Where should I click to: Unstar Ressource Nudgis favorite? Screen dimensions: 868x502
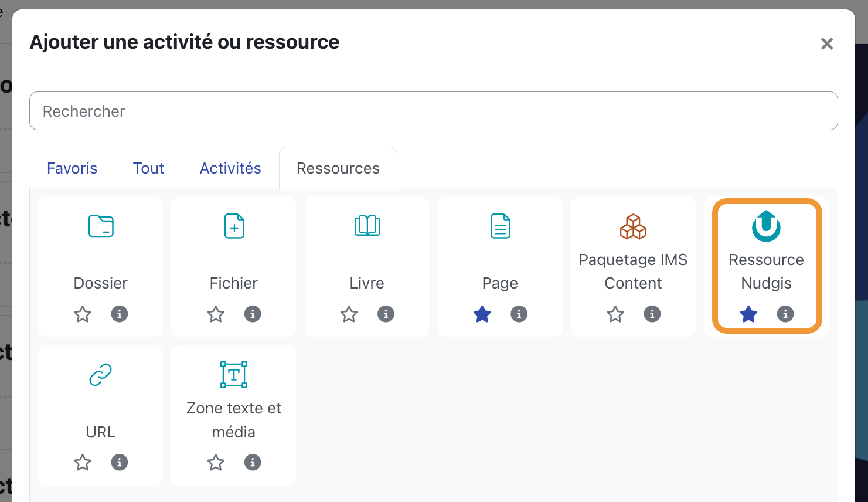748,314
